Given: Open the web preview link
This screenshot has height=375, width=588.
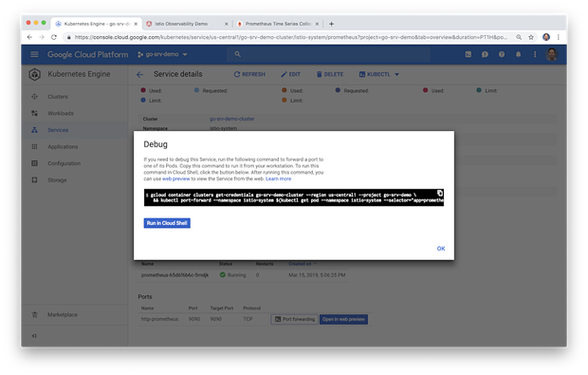Looking at the screenshot, I should click(x=175, y=178).
